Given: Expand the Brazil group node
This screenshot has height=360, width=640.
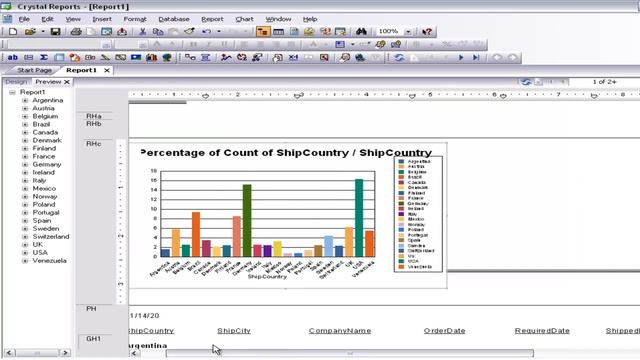Looking at the screenshot, I should (x=25, y=124).
